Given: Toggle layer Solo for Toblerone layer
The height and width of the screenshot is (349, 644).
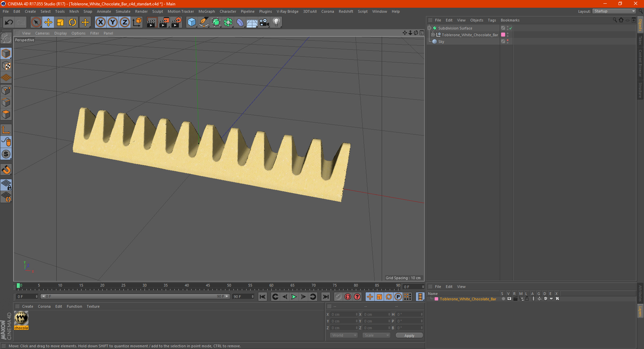Looking at the screenshot, I should click(503, 299).
